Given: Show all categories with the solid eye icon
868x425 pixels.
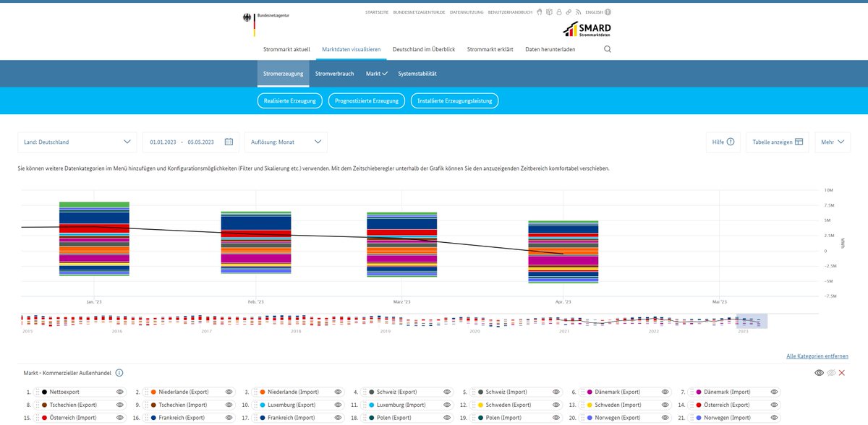Looking at the screenshot, I should [819, 373].
